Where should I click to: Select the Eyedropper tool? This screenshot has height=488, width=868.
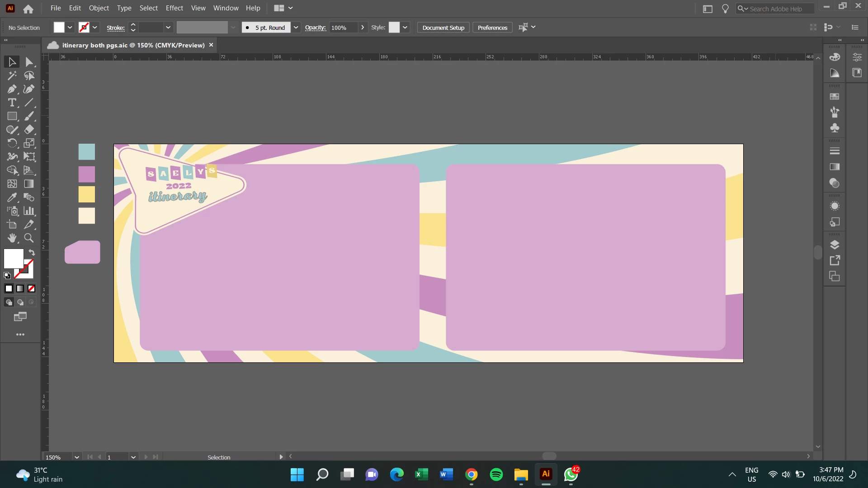[12, 197]
